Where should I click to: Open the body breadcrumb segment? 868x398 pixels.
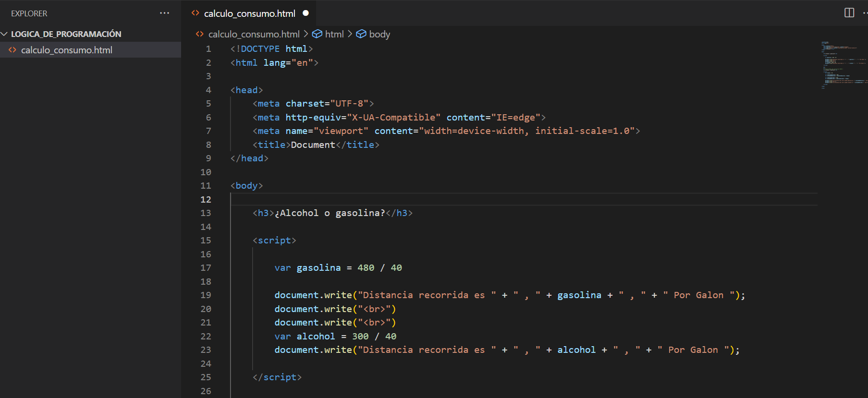click(x=379, y=34)
